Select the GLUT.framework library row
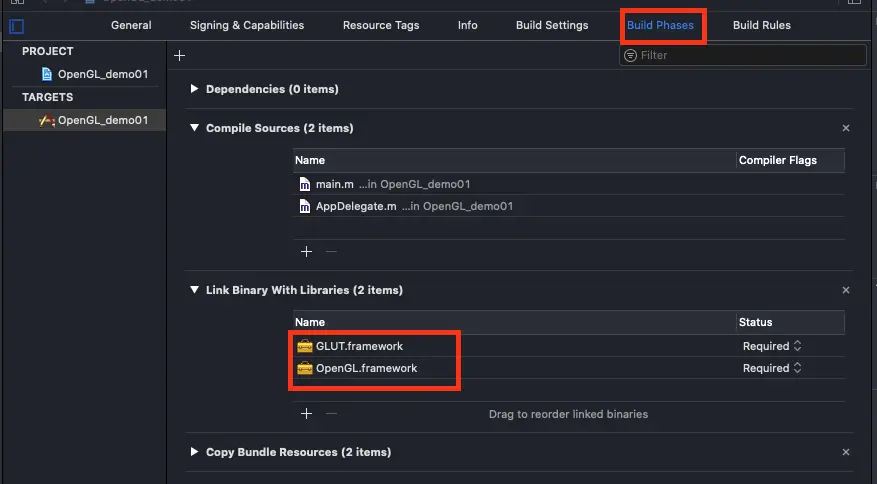 click(569, 346)
